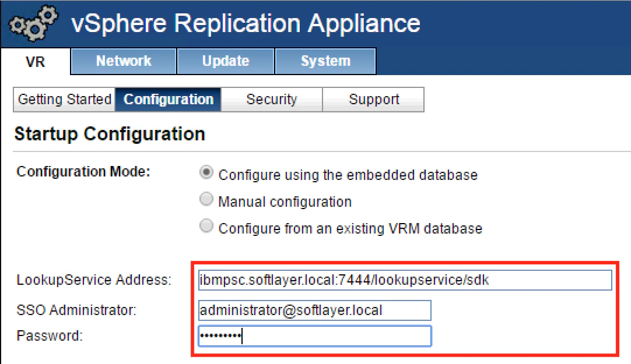This screenshot has height=364, width=631.
Task: Click the LookupService Address label
Action: tap(94, 280)
